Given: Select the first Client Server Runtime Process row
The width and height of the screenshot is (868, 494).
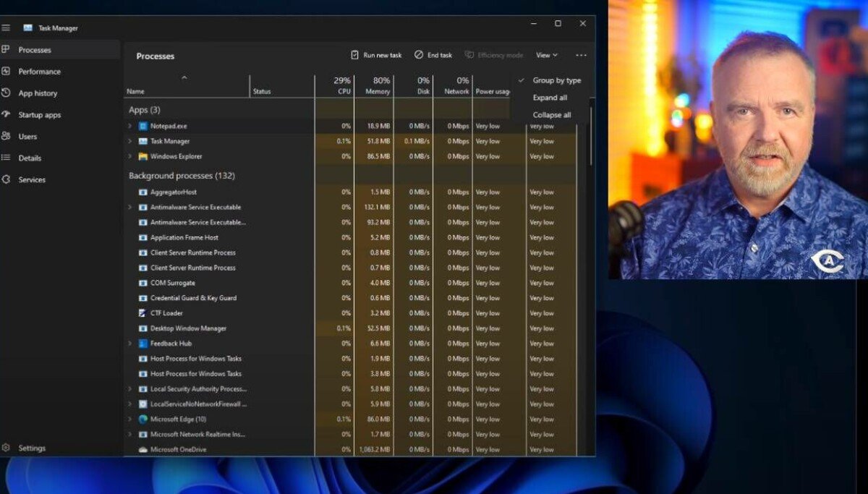Looking at the screenshot, I should pyautogui.click(x=350, y=252).
